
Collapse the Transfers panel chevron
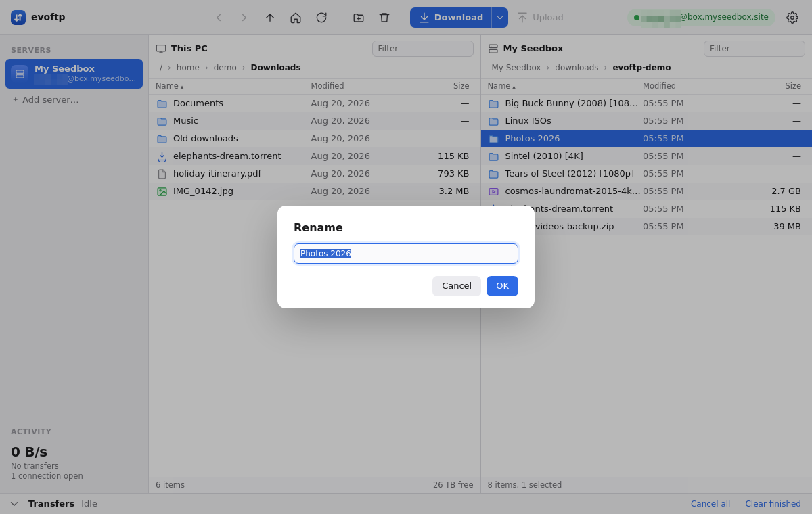pyautogui.click(x=14, y=504)
